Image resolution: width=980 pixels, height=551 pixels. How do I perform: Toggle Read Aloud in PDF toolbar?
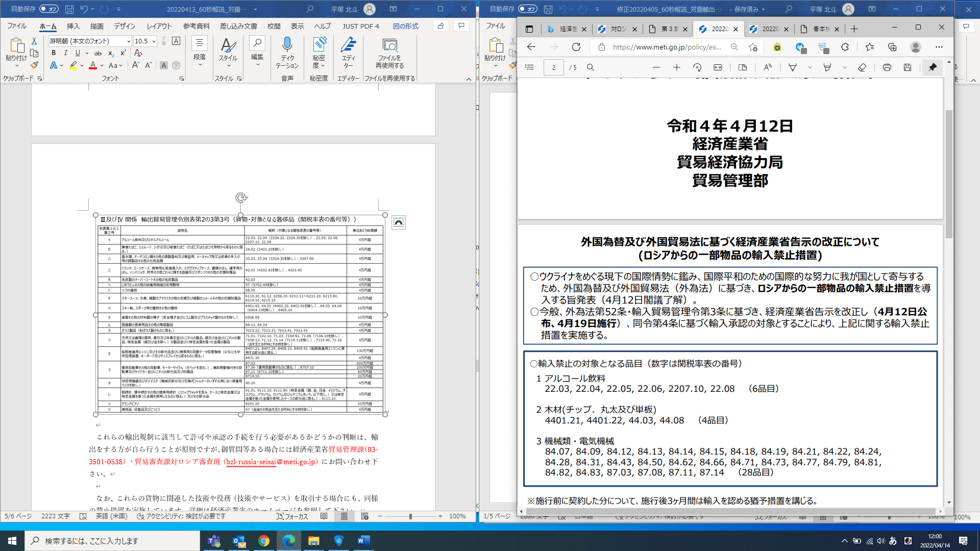pyautogui.click(x=768, y=67)
